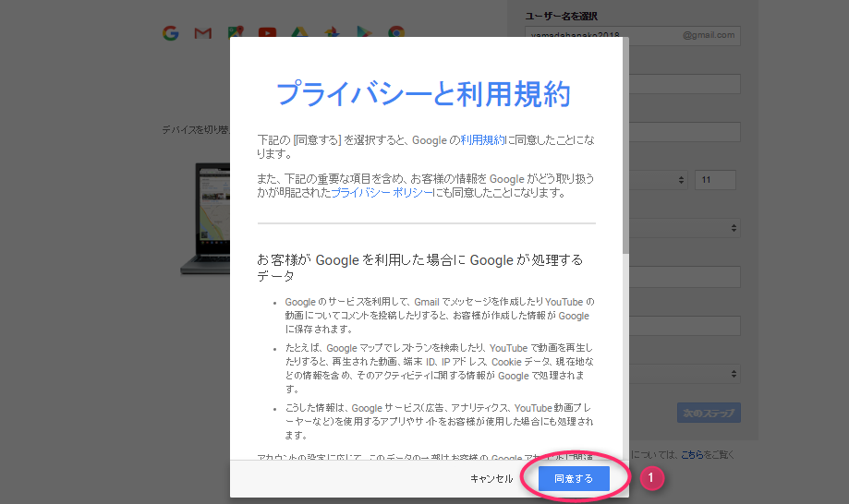Screen dimensions: 849x504
Task: Click the プライバシーと利用規約 heading
Action: pyautogui.click(x=423, y=94)
